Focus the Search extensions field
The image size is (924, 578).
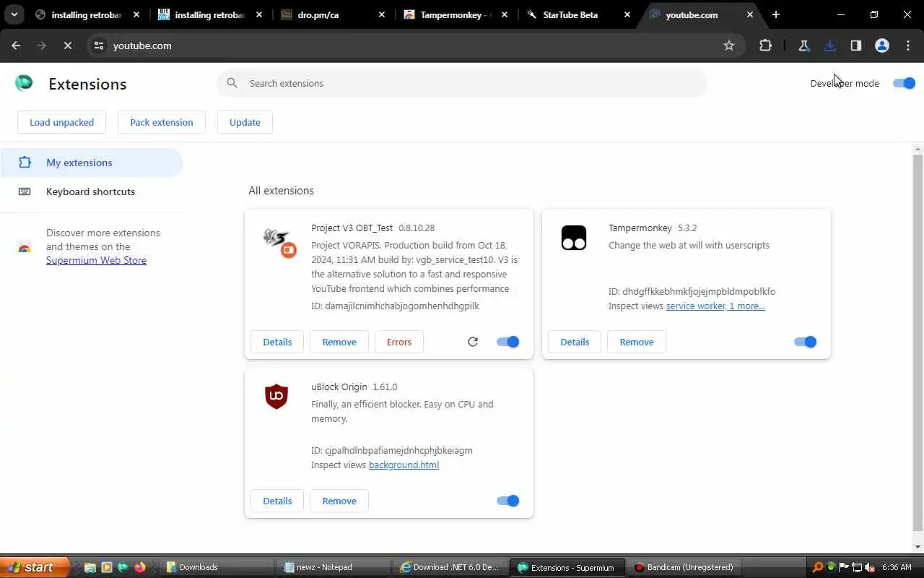[x=462, y=83]
